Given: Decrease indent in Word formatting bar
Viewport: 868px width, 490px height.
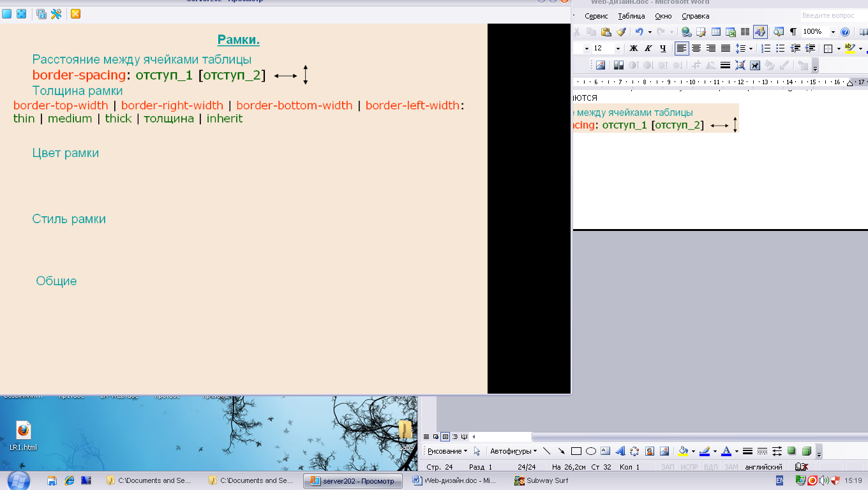Looking at the screenshot, I should [795, 48].
